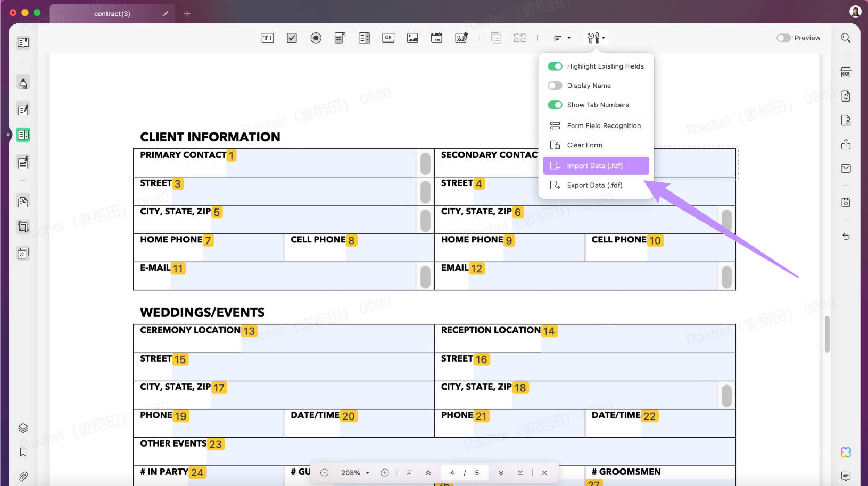
Task: Select the crop pages tool in left sidebar
Action: click(23, 227)
